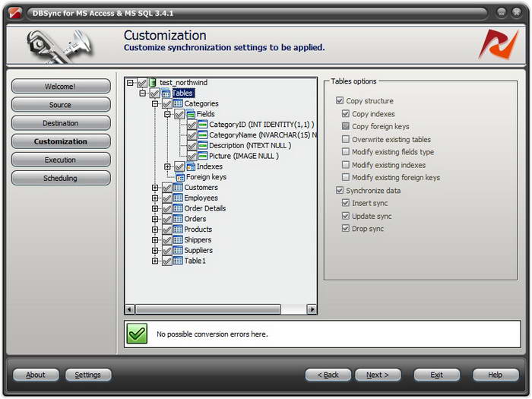Expand the Orders table node
Image resolution: width=532 pixels, height=399 pixels.
pyautogui.click(x=155, y=219)
